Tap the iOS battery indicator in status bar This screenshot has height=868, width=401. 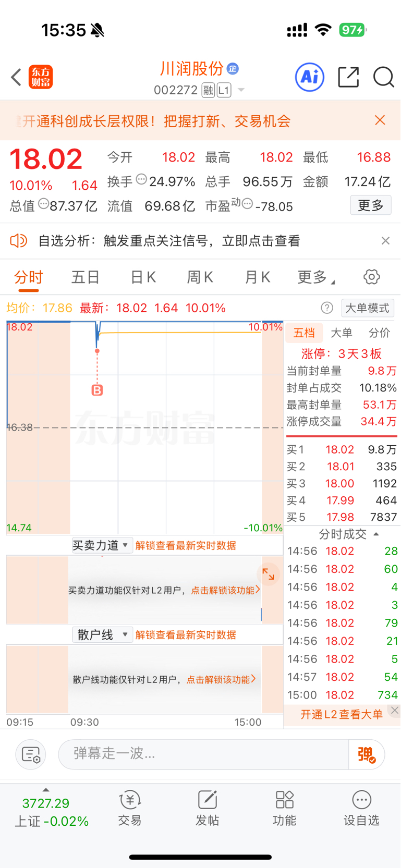[x=353, y=30]
